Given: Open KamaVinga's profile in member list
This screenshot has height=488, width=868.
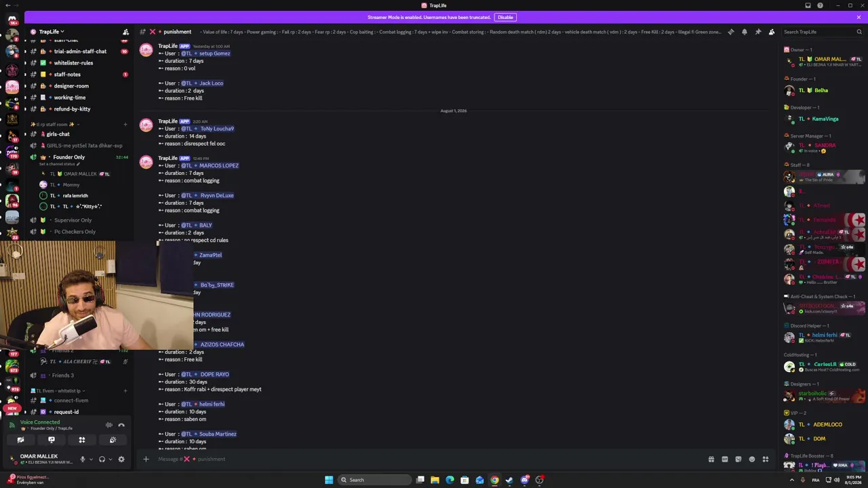Looking at the screenshot, I should click(x=824, y=119).
